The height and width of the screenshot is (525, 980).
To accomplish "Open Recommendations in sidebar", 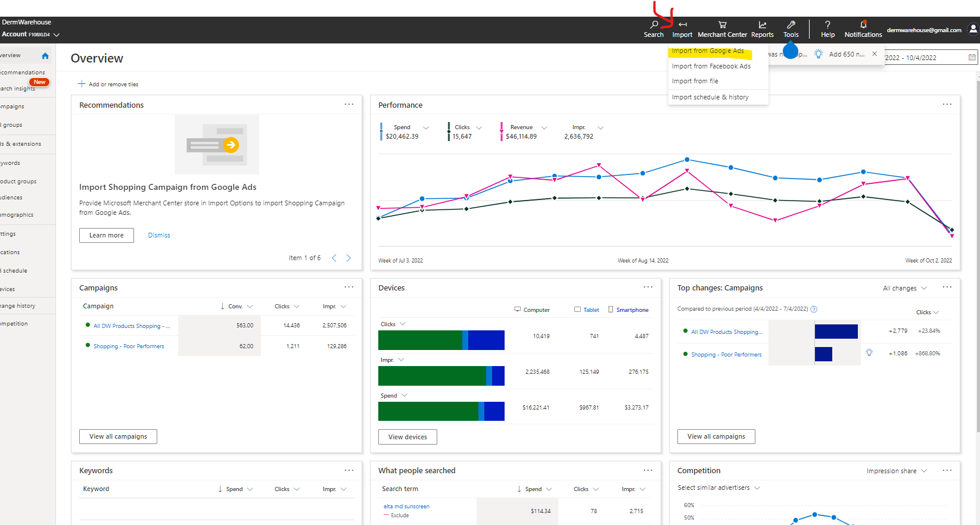I will [23, 73].
